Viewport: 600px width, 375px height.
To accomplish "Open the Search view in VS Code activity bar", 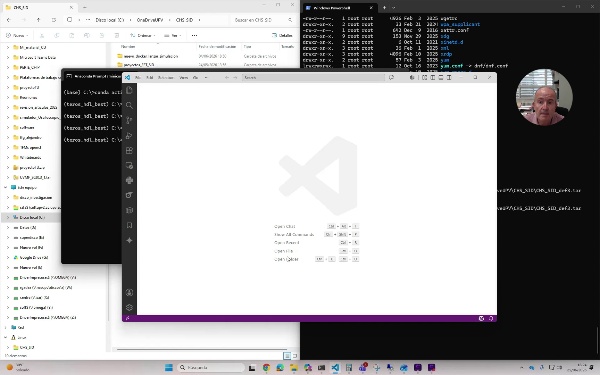I will tap(129, 105).
